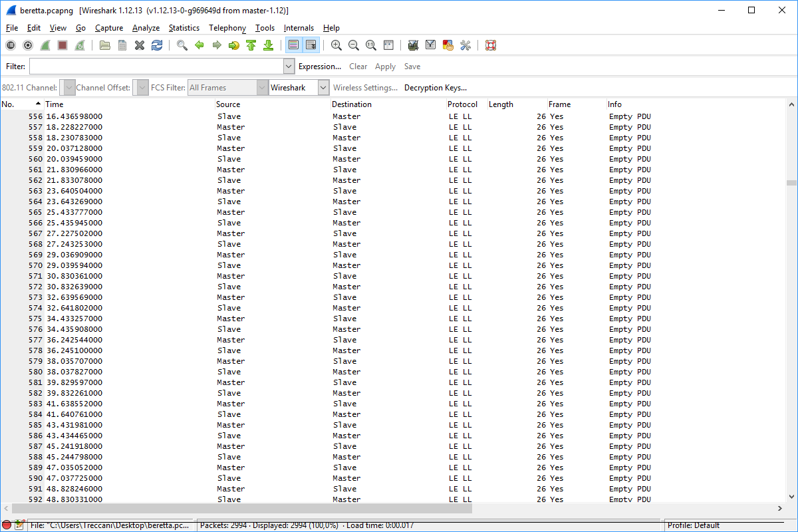Screen dimensions: 798x532
Task: Open the Analyze menu
Action: (x=146, y=28)
